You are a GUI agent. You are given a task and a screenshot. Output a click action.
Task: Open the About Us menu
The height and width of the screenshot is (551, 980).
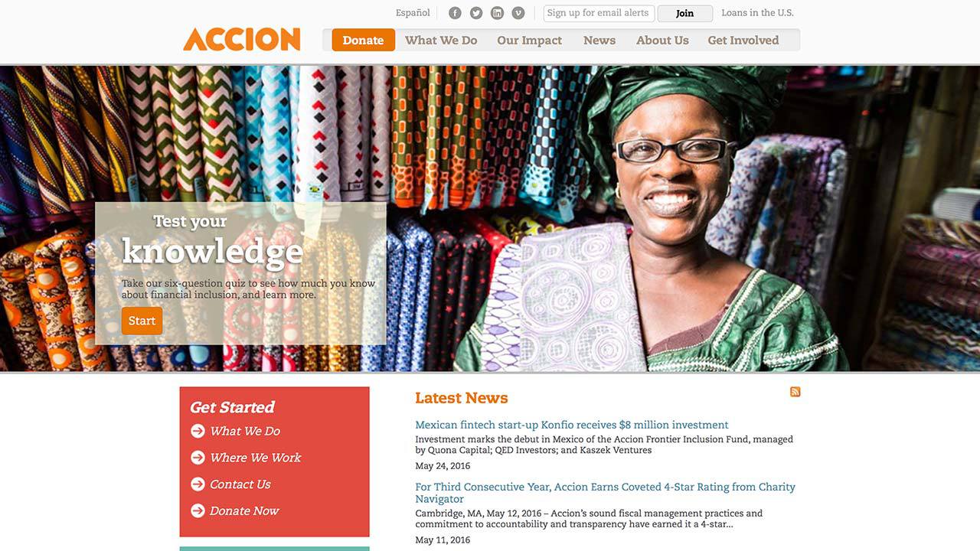pos(662,41)
